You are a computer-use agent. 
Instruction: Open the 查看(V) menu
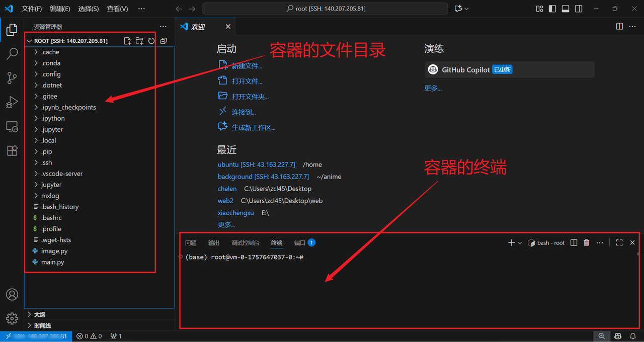(117, 9)
